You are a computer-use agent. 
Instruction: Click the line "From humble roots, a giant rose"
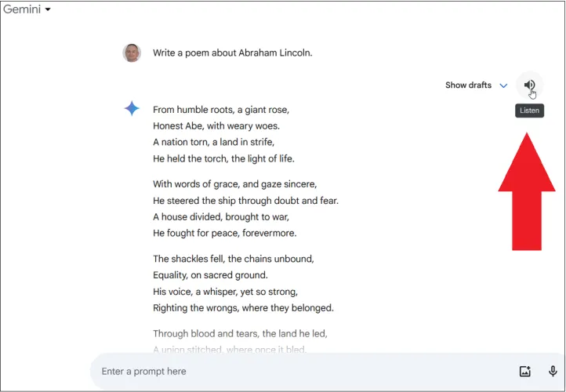[221, 110]
